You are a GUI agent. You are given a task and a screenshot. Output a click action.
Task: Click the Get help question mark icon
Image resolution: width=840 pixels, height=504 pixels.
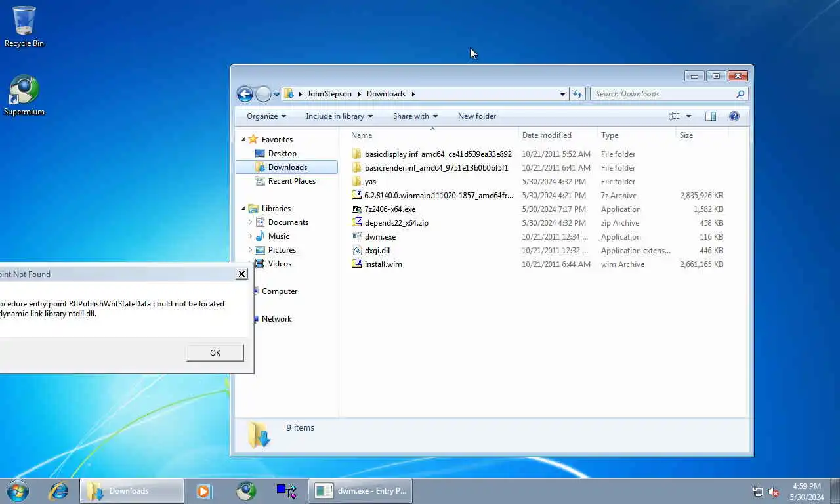click(x=734, y=116)
